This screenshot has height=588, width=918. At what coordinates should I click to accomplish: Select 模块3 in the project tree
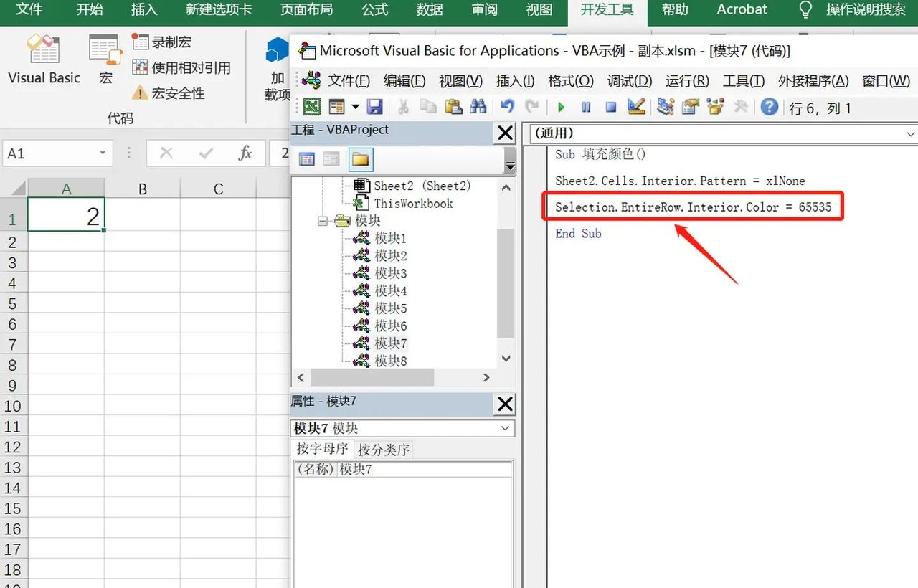coord(391,272)
